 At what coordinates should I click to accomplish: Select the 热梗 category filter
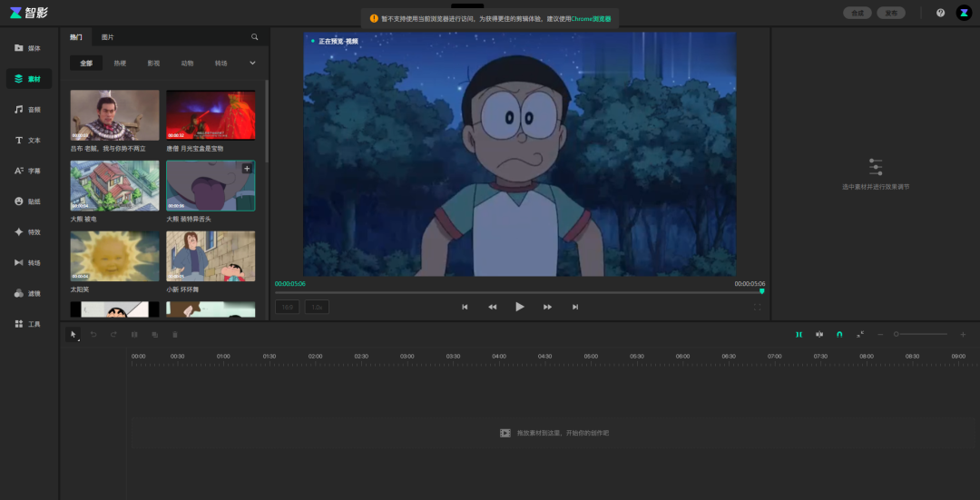[x=120, y=64]
